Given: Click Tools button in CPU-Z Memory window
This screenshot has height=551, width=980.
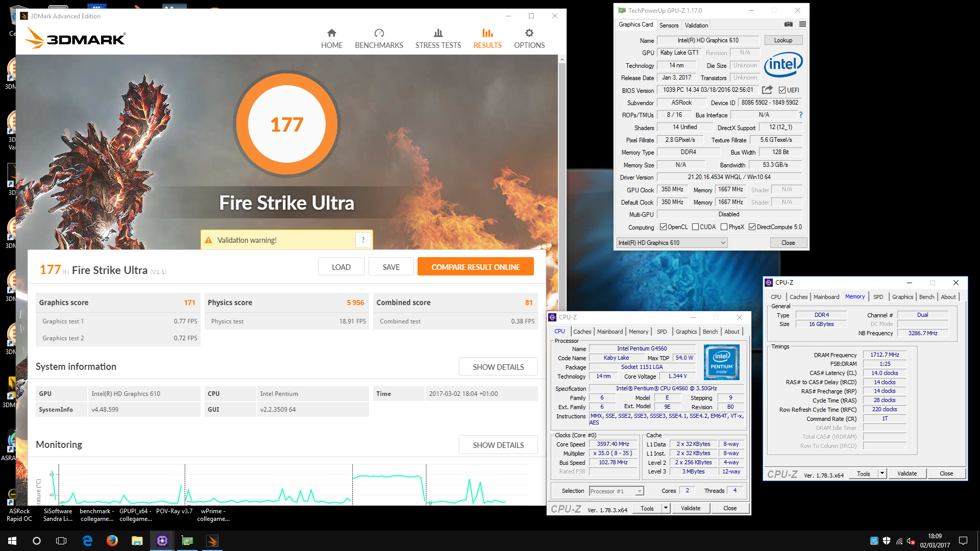Looking at the screenshot, I should tap(864, 473).
